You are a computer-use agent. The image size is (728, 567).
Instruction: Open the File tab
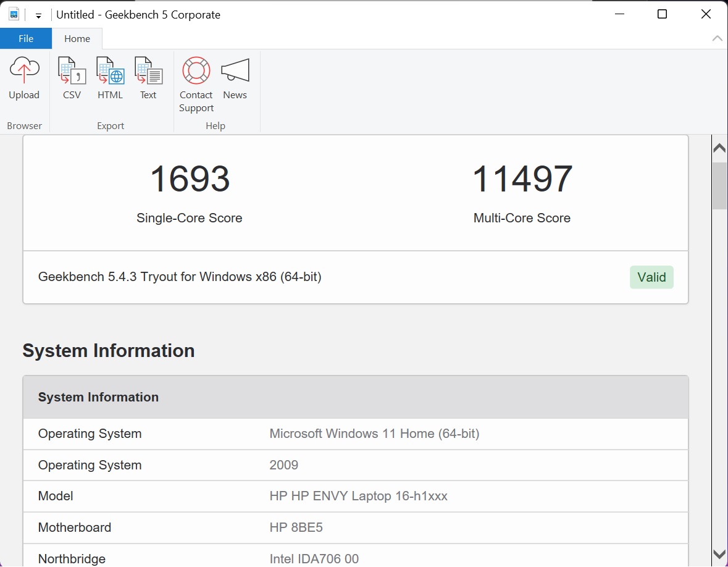pos(26,38)
